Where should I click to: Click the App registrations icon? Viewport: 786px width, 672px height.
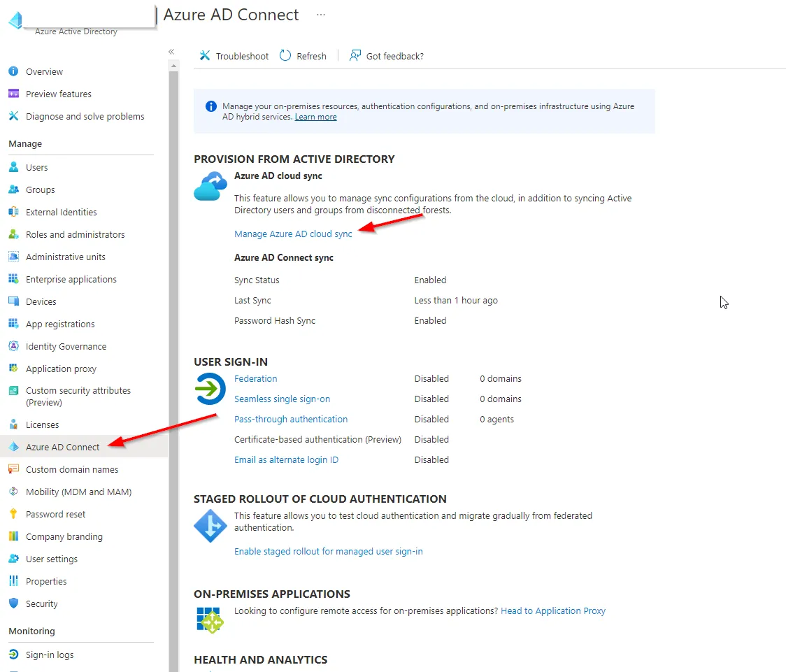tap(13, 324)
